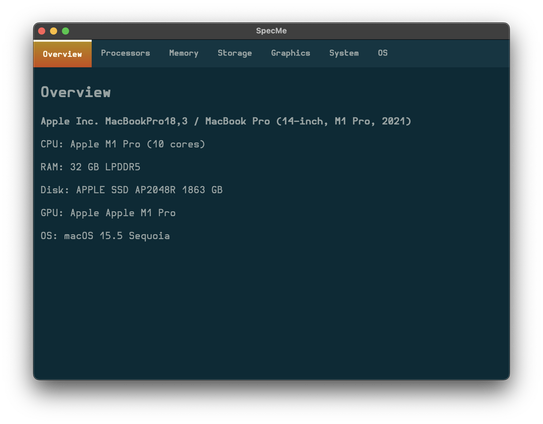Open the Memory tab
The width and height of the screenshot is (543, 424).
tap(184, 53)
